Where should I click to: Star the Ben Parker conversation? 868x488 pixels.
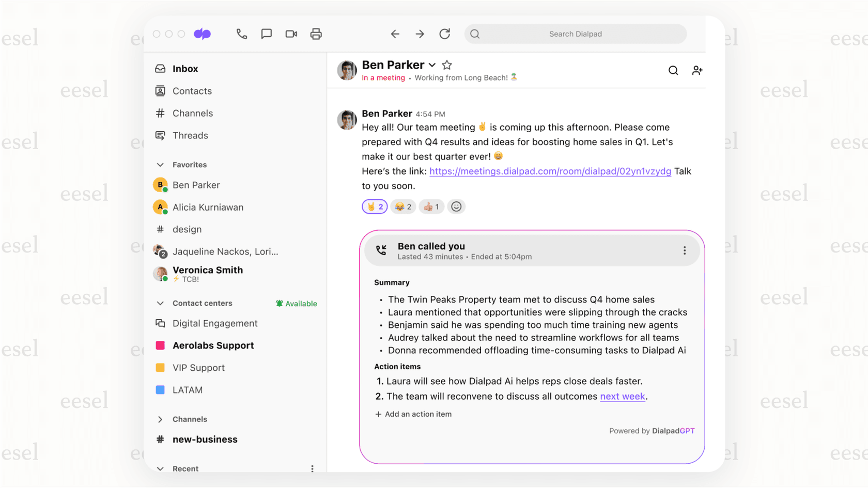pyautogui.click(x=446, y=65)
